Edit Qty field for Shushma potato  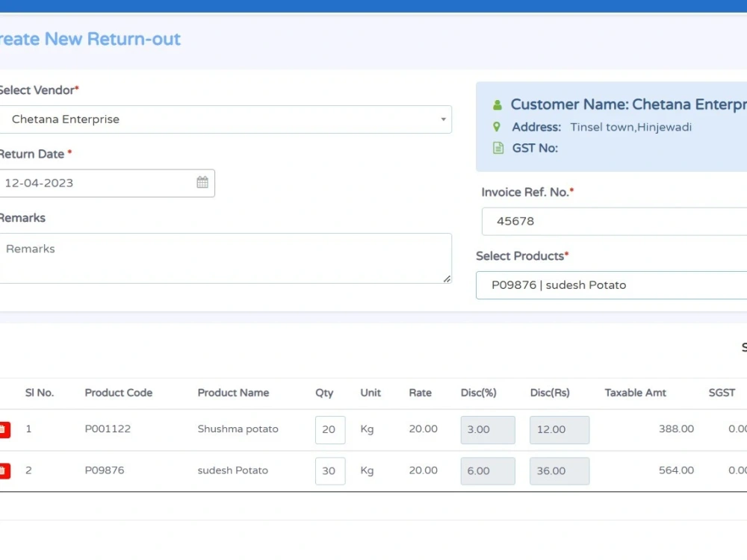coord(330,430)
